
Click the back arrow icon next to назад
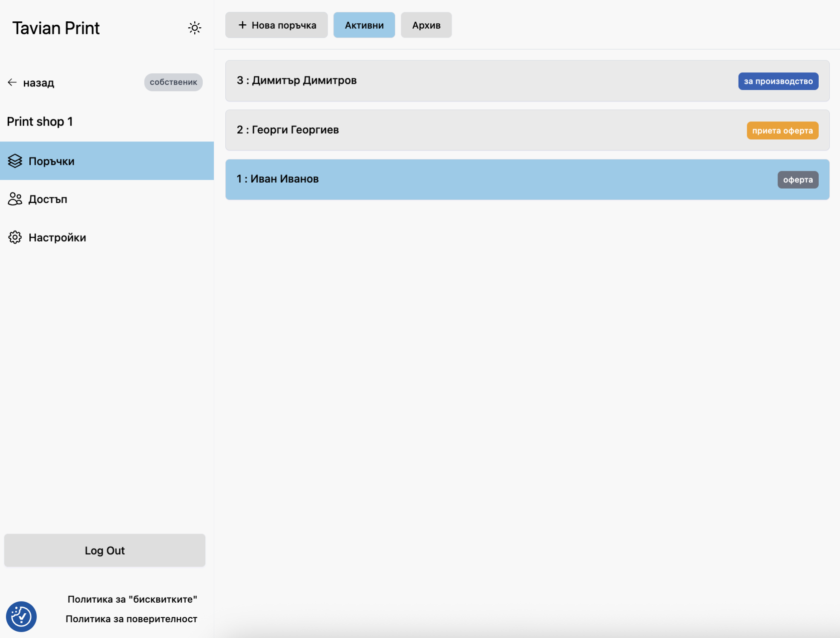[12, 83]
